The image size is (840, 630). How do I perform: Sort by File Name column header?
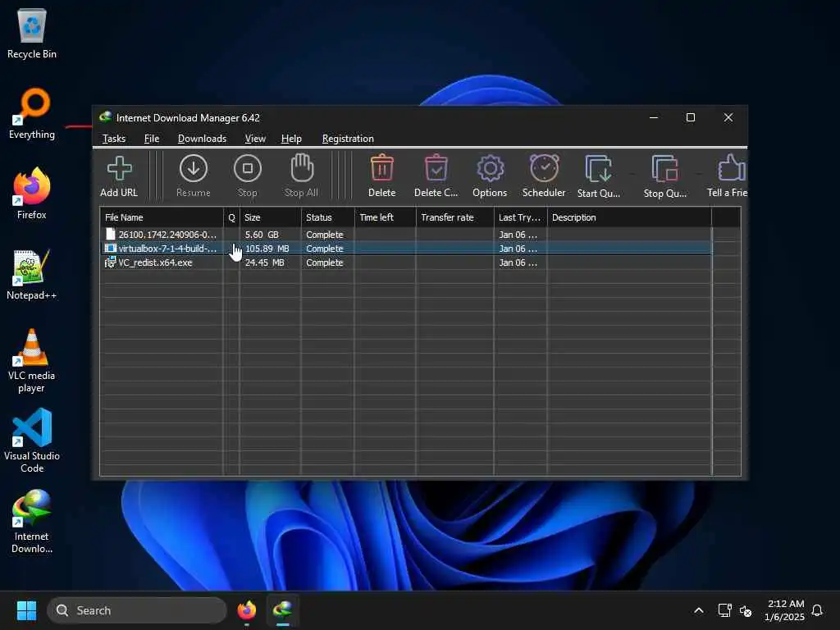coord(162,217)
